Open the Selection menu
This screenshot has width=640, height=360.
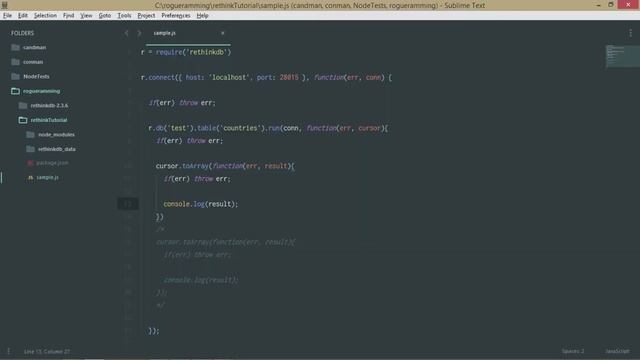(x=45, y=16)
